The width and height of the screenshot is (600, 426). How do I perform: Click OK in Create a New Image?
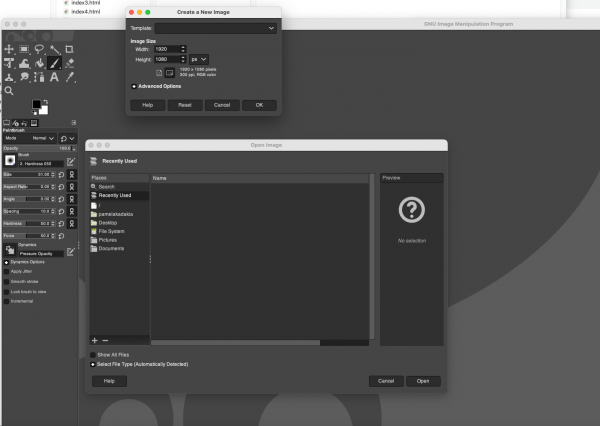pyautogui.click(x=259, y=105)
